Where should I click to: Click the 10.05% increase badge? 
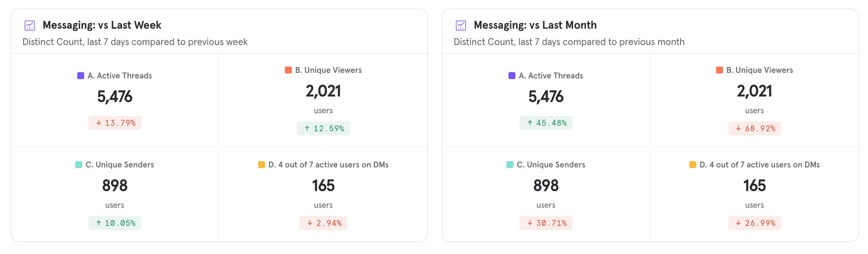[115, 223]
